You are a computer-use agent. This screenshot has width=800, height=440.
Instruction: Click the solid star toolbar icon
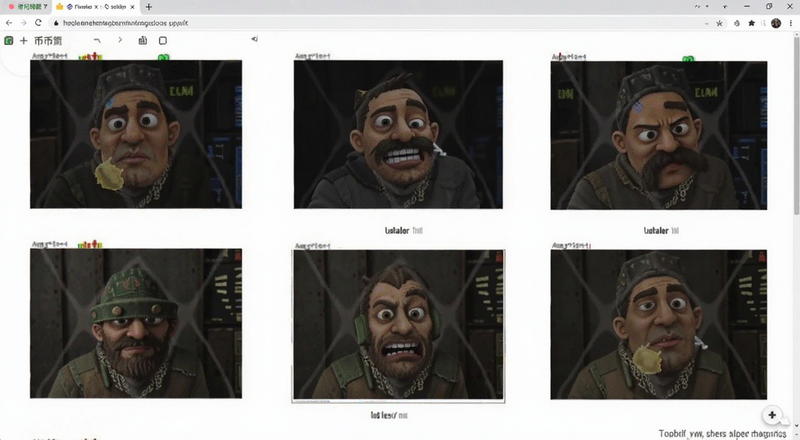752,23
